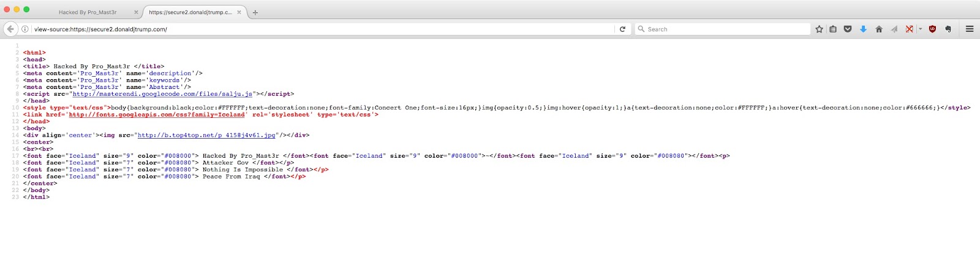
Task: Click the <center> tag on line 15
Action: pos(38,142)
